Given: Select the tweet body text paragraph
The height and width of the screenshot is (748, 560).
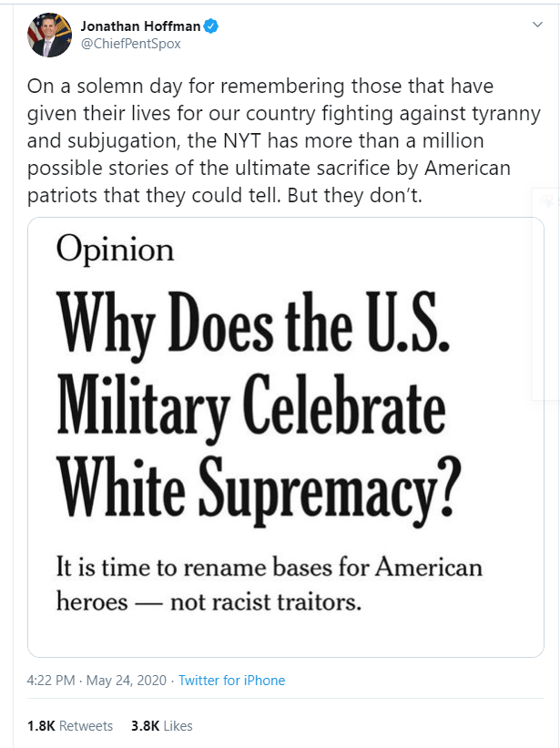Looking at the screenshot, I should [x=283, y=140].
